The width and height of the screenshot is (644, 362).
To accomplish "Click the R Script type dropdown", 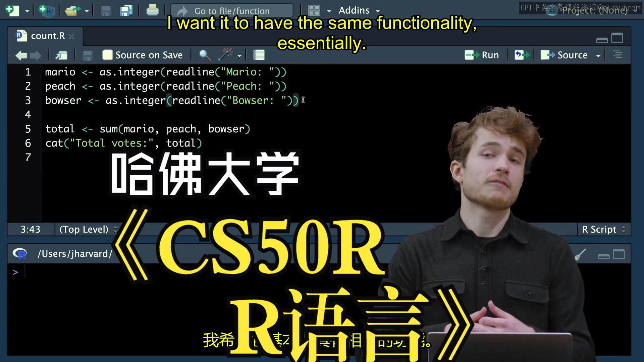I will click(x=603, y=229).
